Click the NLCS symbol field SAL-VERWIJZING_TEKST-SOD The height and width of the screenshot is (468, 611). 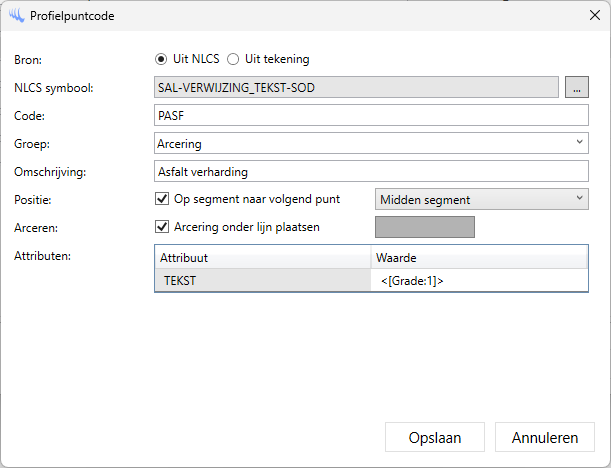click(x=356, y=87)
